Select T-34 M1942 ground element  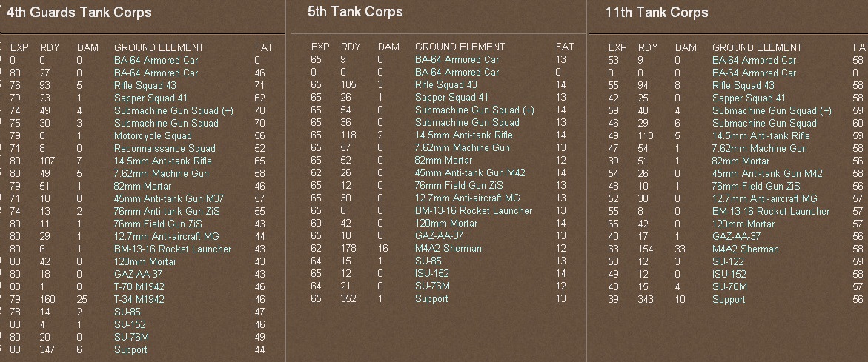[139, 299]
